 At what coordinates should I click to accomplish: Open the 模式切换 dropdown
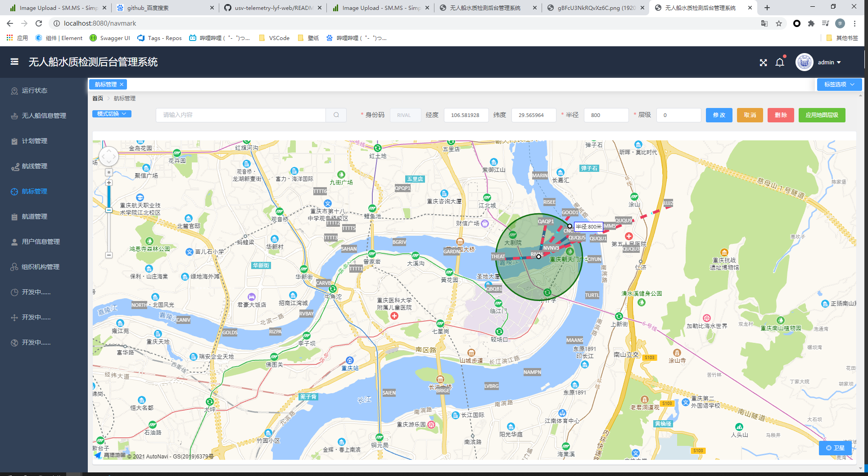point(112,114)
